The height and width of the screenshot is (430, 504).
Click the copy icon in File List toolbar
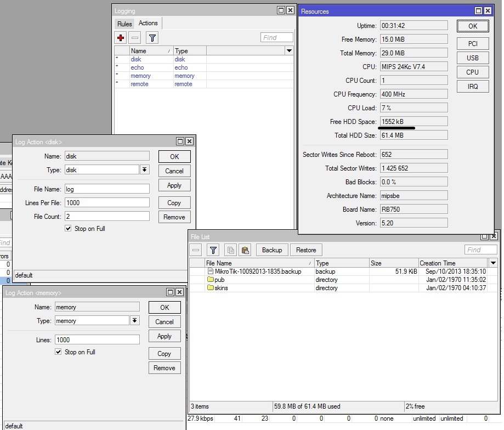pyautogui.click(x=231, y=250)
